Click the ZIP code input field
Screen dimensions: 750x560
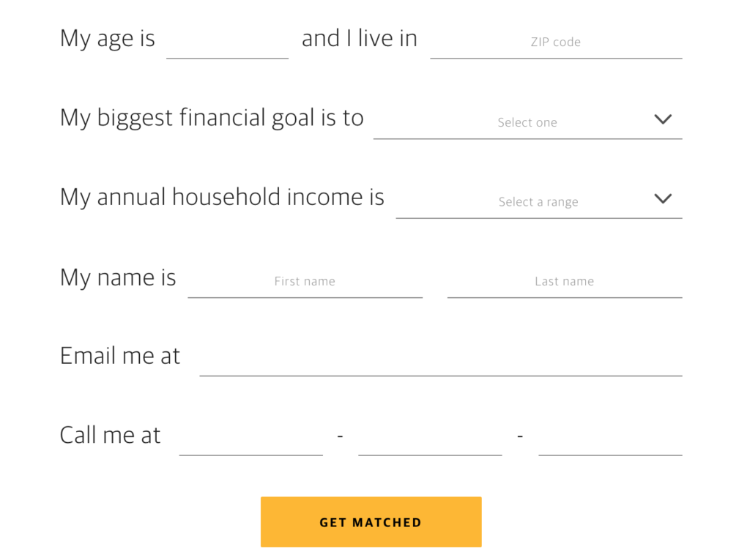[x=557, y=45]
